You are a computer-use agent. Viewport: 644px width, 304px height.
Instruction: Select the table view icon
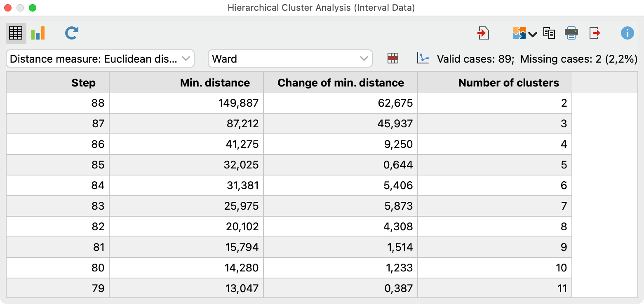click(16, 33)
